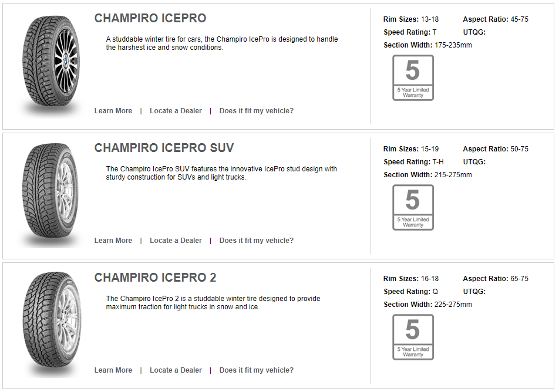Select the CHAMPIRO ICEPRO SUV heading
The width and height of the screenshot is (559, 392).
click(164, 148)
